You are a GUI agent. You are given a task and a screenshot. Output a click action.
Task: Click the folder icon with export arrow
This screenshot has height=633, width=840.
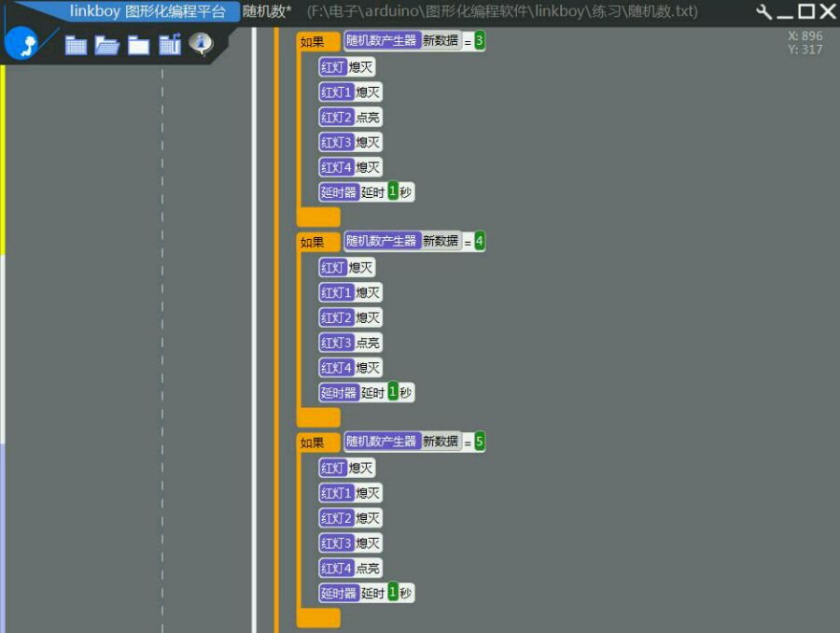tap(170, 45)
